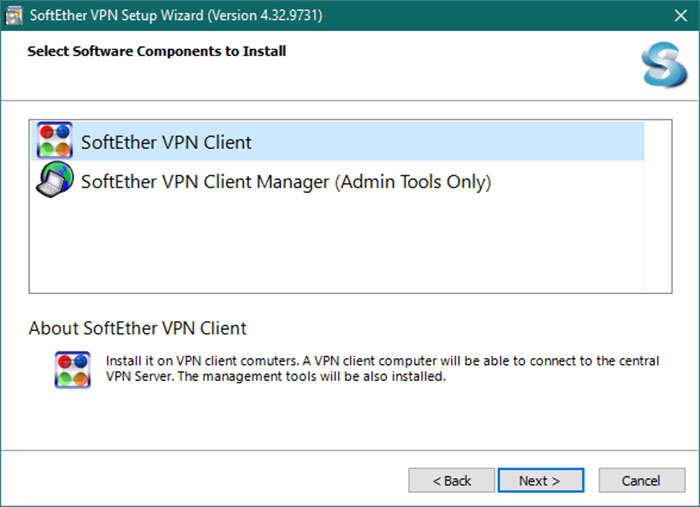The image size is (700, 507).
Task: Click the blank footer area left of Back
Action: click(x=200, y=481)
